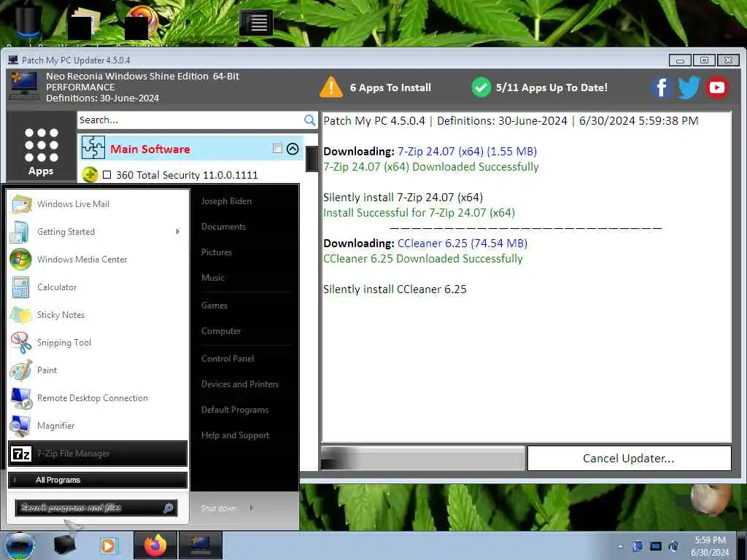This screenshot has height=560, width=747.
Task: Click the Magnifier icon in Start menu
Action: 21,426
